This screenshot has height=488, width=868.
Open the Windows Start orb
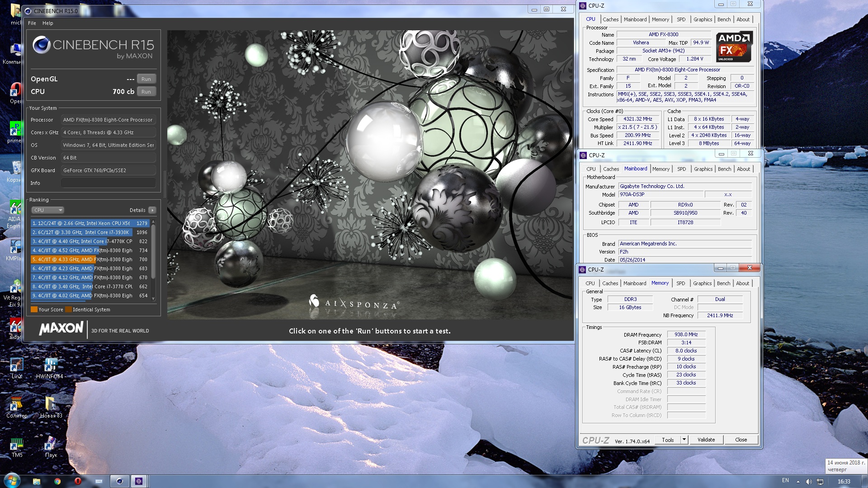point(12,481)
